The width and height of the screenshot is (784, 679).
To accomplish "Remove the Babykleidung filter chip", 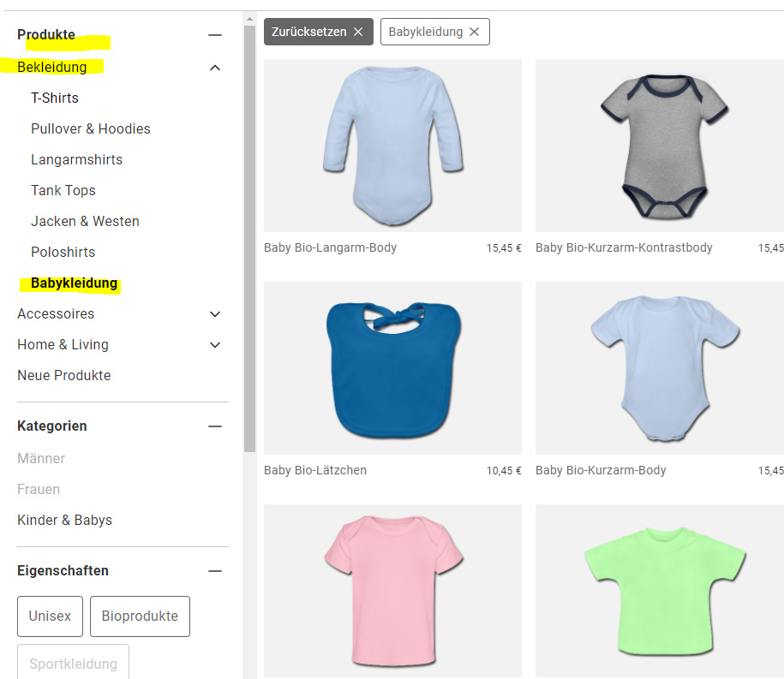I will click(474, 32).
